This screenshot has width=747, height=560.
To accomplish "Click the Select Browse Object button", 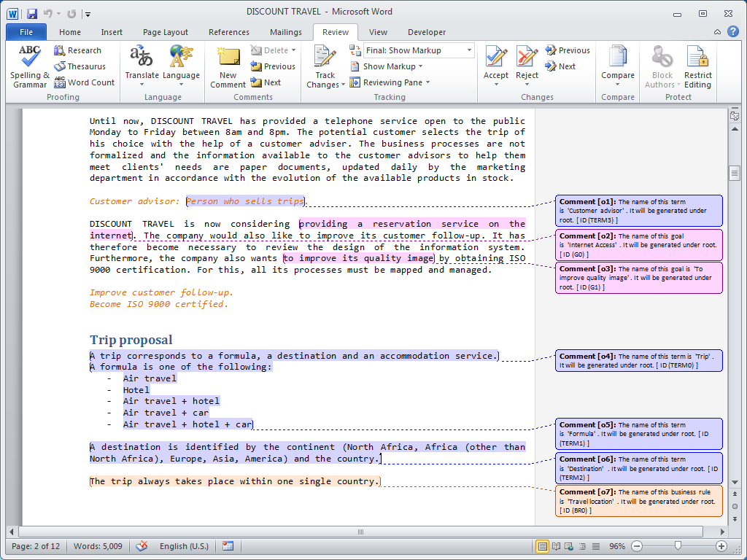I will click(x=735, y=506).
